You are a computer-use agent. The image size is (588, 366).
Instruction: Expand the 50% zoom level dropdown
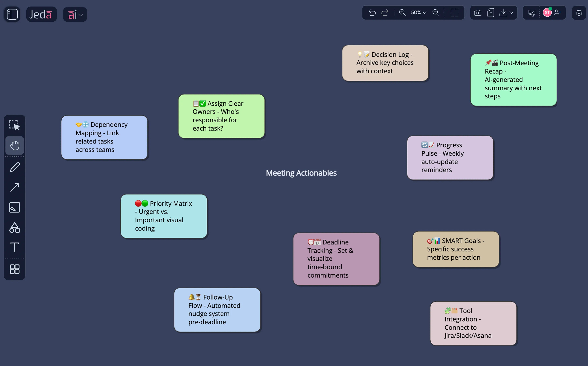[x=419, y=13]
